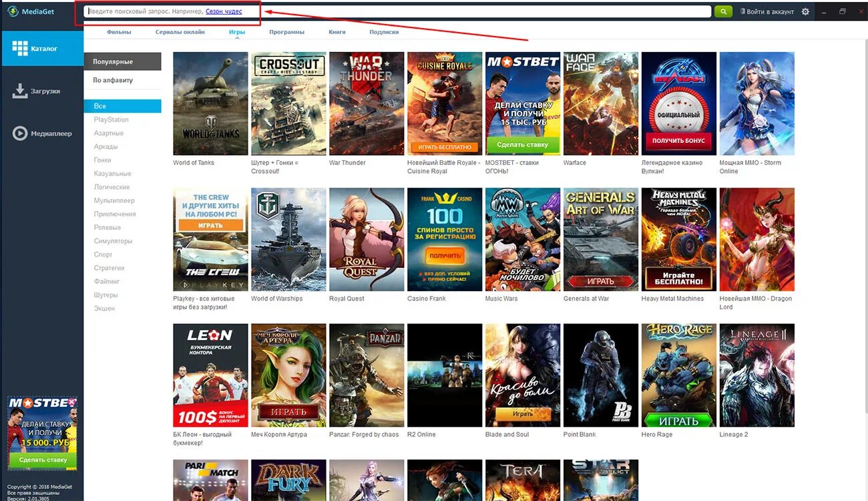Filter by PlayStation category

pyautogui.click(x=112, y=120)
